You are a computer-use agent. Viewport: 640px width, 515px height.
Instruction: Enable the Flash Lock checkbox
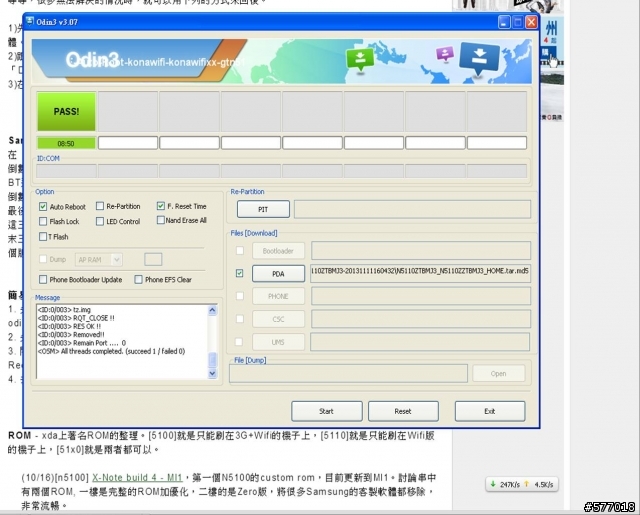[x=43, y=221]
